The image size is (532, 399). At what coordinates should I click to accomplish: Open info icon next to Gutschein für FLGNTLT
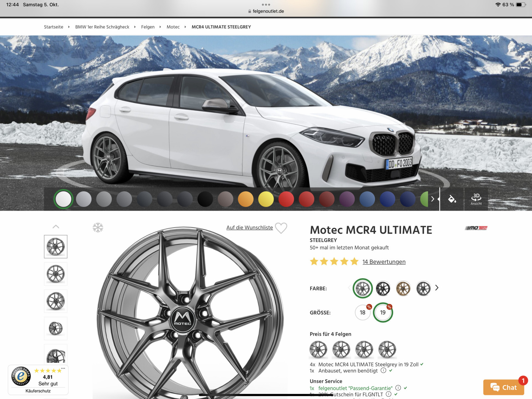(388, 394)
